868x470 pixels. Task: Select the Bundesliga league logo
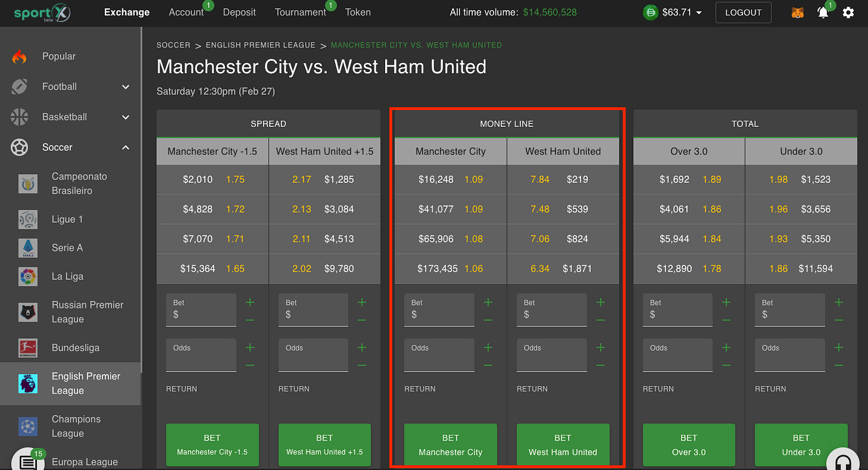[x=28, y=348]
